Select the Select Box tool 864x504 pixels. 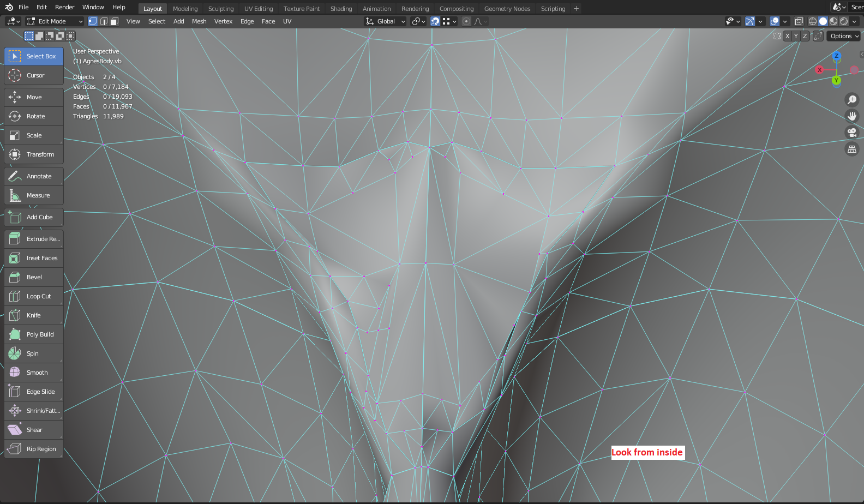[34, 56]
